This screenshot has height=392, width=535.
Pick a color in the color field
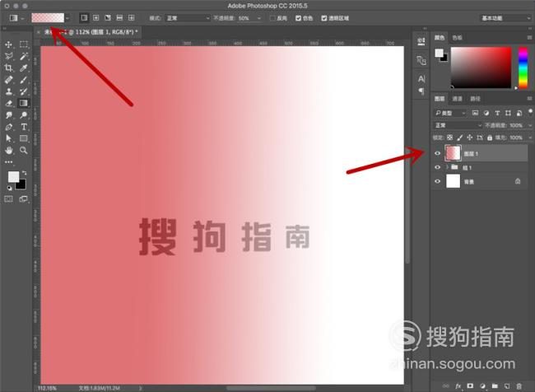(x=481, y=68)
